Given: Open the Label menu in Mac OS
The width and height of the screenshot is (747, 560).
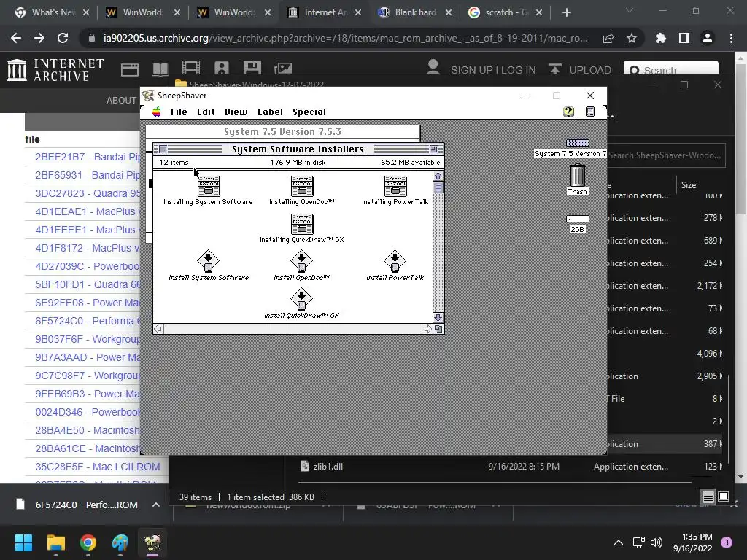Looking at the screenshot, I should pos(270,112).
